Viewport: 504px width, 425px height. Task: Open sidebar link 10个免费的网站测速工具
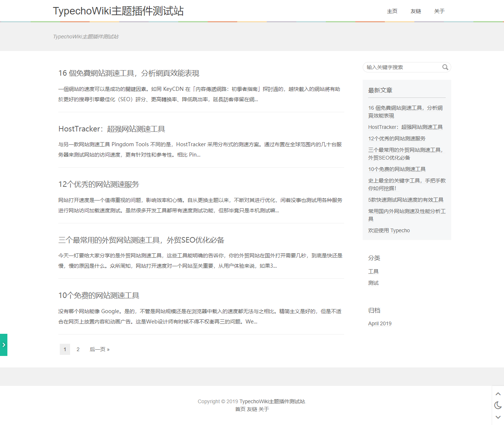(397, 169)
